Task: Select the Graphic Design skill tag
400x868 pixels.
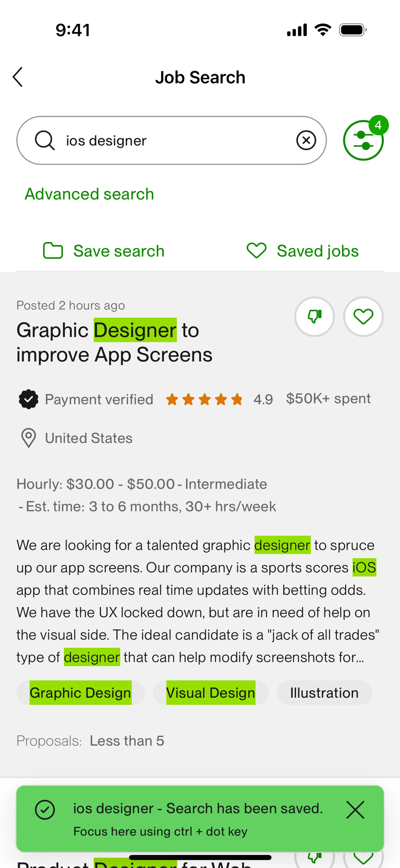Action: [x=80, y=693]
